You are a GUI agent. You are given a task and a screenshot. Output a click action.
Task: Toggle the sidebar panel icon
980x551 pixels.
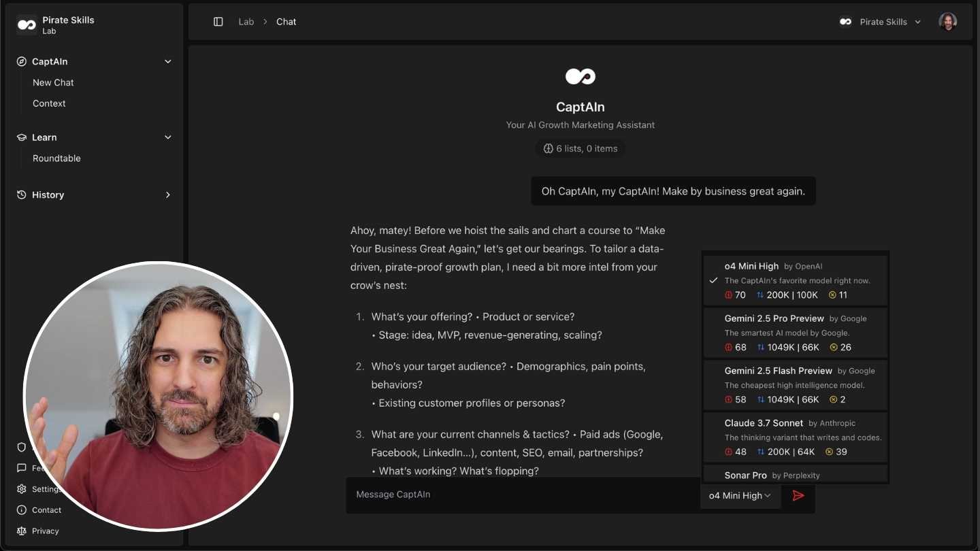(x=218, y=22)
